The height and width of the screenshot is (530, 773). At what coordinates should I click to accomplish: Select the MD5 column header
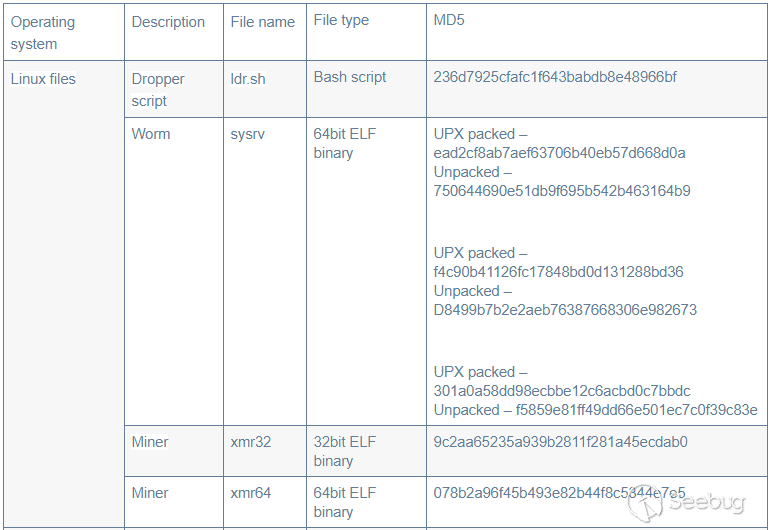(449, 20)
